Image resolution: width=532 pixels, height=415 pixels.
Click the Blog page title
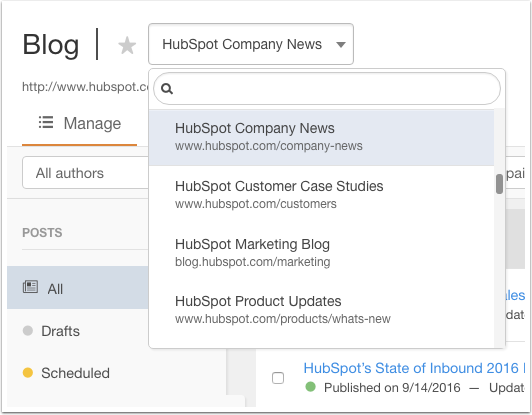click(51, 44)
